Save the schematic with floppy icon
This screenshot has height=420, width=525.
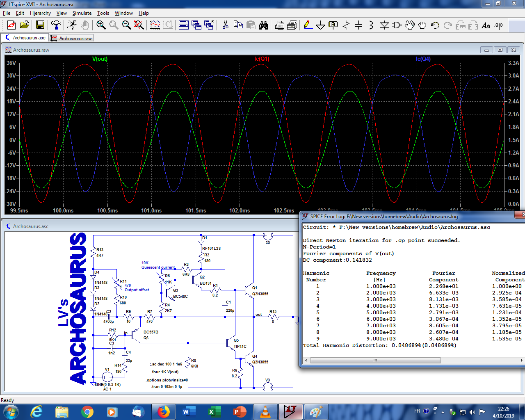(40, 25)
